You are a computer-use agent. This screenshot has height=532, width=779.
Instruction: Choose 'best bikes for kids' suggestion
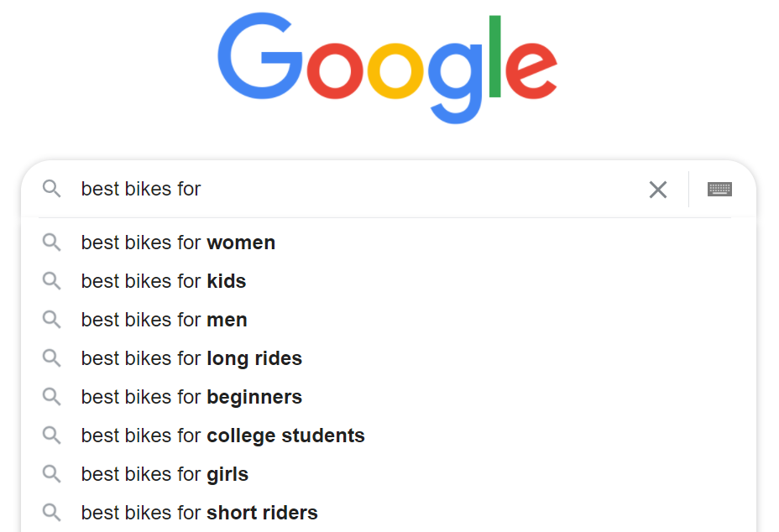click(x=164, y=281)
